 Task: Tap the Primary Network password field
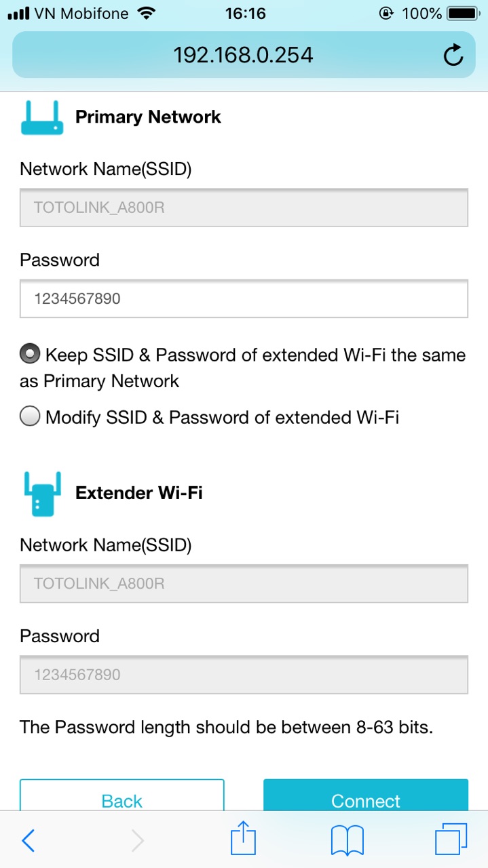[244, 299]
